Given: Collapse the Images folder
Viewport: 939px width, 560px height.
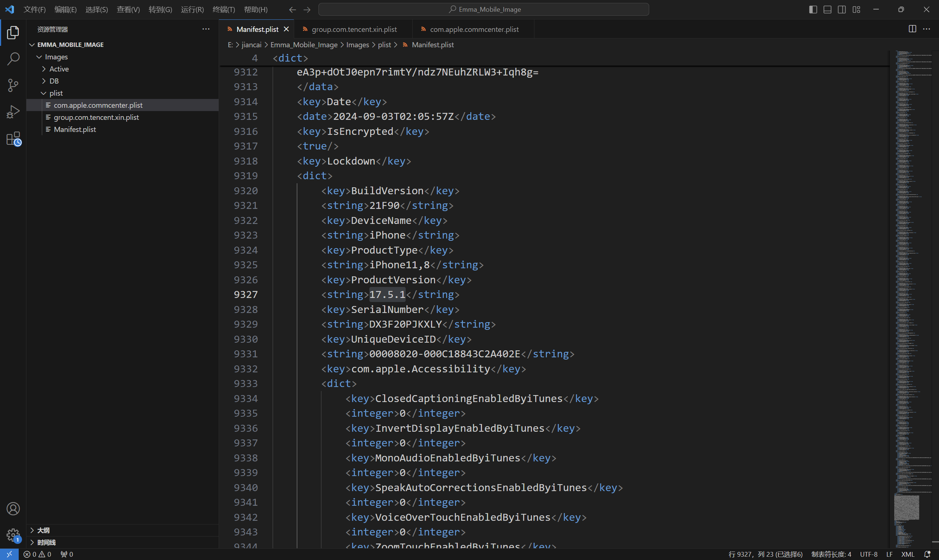Looking at the screenshot, I should 123,56.
